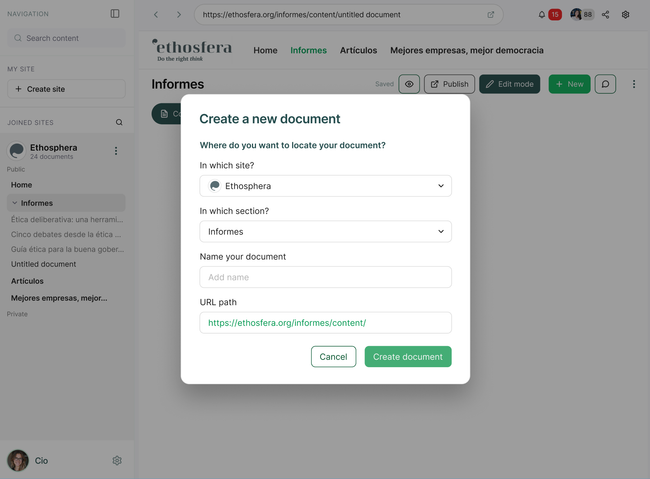Open the 'In which section' dropdown
The width and height of the screenshot is (650, 479).
point(325,232)
